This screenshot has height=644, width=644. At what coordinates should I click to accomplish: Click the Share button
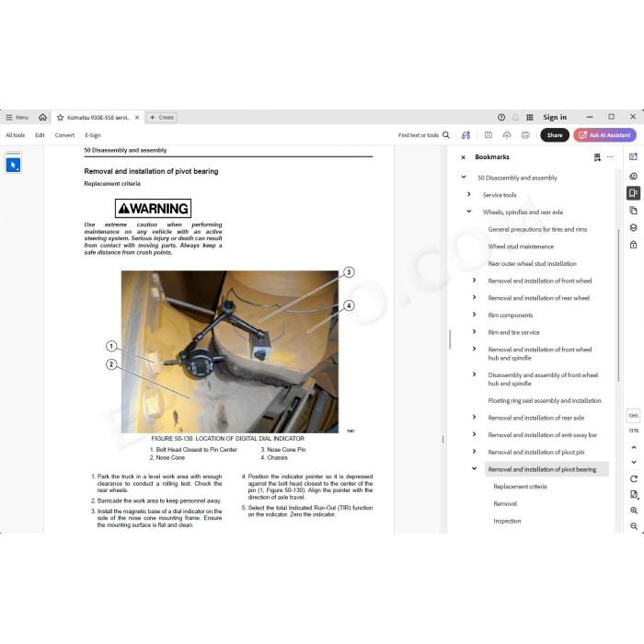(555, 135)
